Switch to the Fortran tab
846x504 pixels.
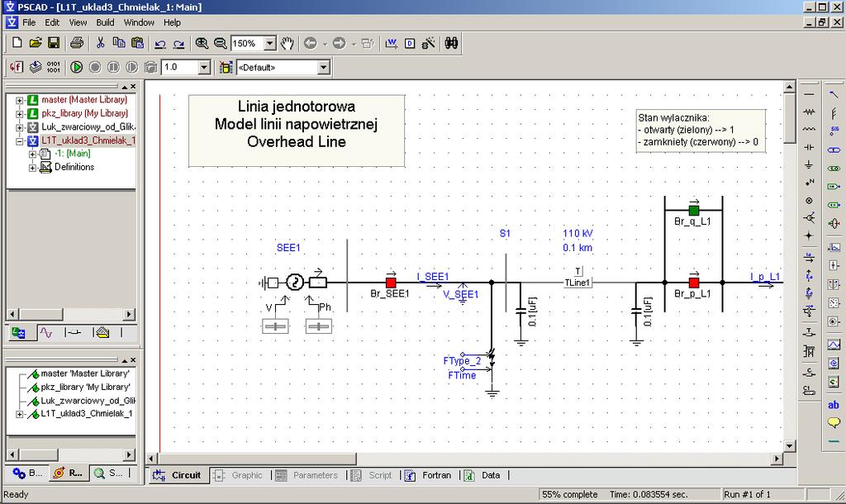click(429, 475)
